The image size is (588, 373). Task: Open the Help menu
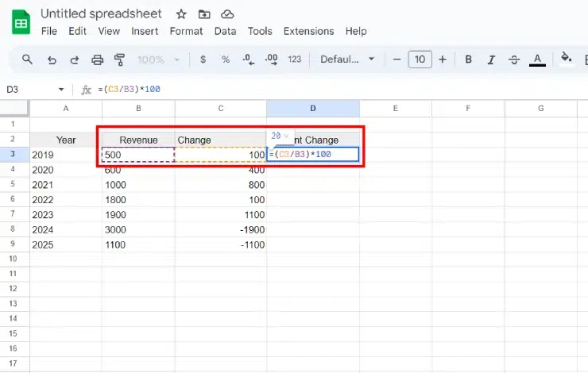(x=356, y=31)
